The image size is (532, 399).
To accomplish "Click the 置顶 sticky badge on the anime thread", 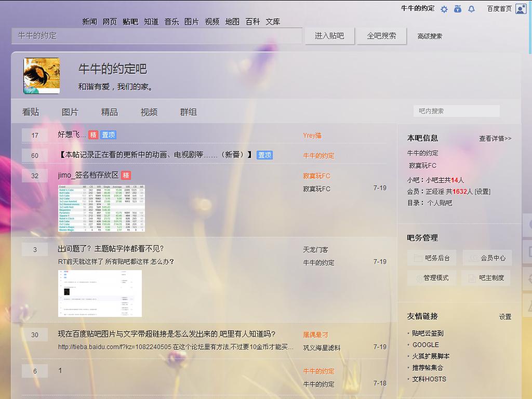I will tap(264, 155).
